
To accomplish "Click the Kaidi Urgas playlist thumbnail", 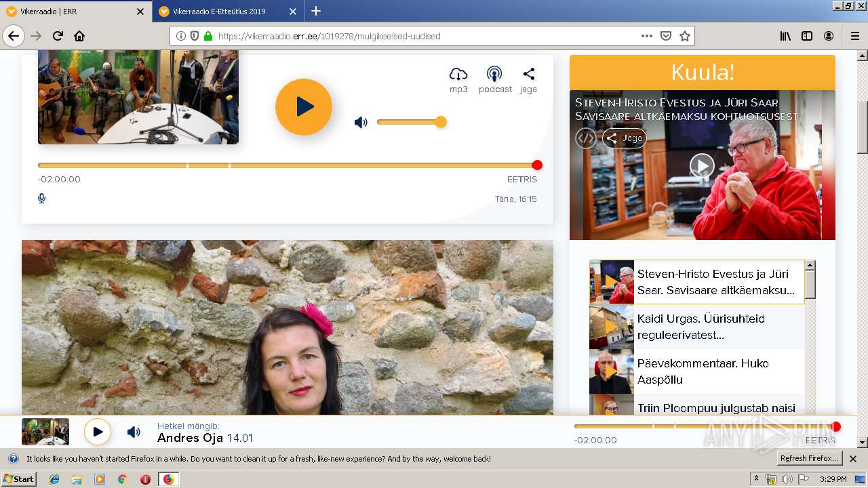I will coord(612,327).
